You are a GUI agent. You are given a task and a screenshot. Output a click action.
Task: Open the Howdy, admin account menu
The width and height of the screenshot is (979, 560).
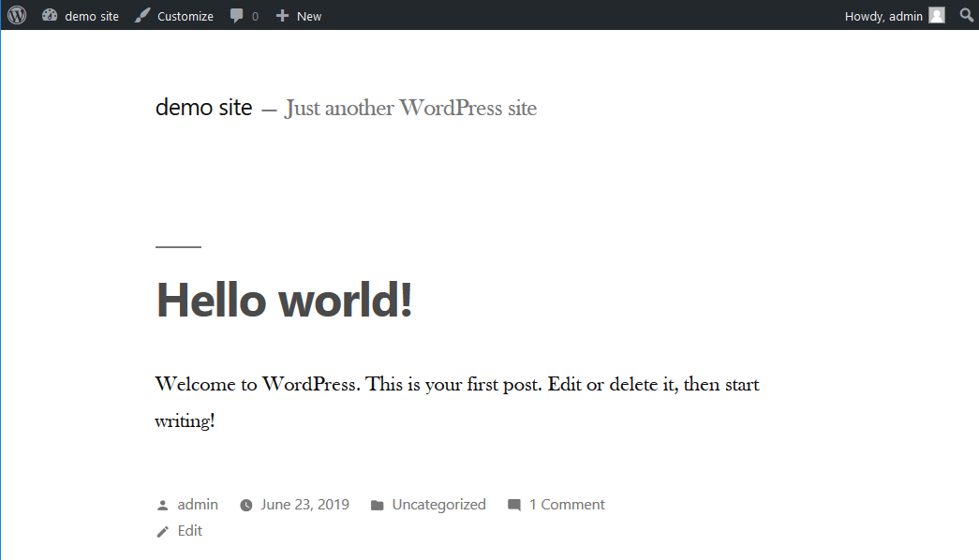[x=883, y=15]
